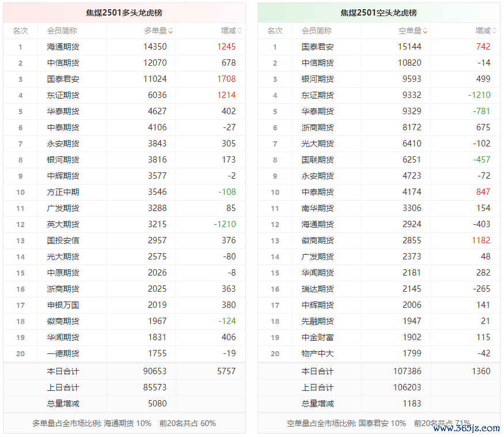Click short position value 9332
Image resolution: width=504 pixels, height=437 pixels.
[x=412, y=95]
